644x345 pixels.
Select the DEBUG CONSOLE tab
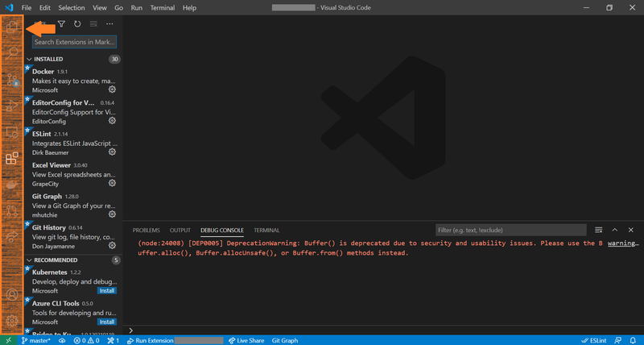coord(222,231)
